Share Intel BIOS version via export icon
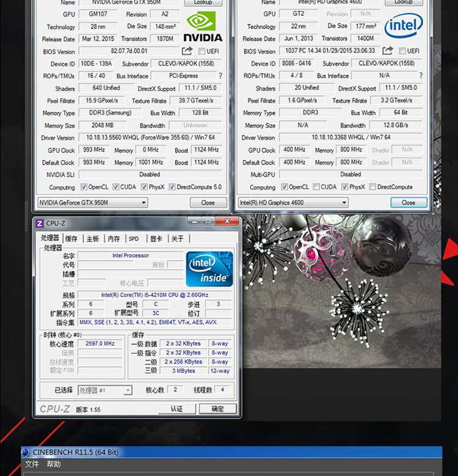Viewport: 458px width, 476px height. [388, 50]
